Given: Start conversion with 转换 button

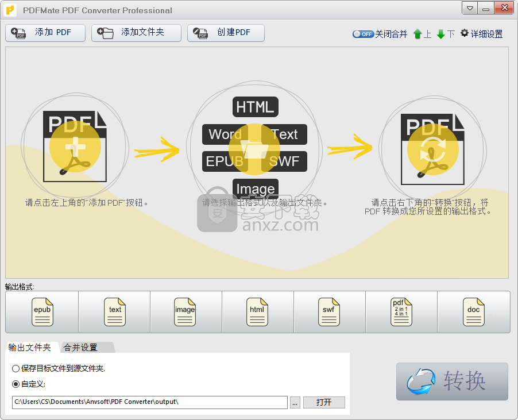Looking at the screenshot, I should click(x=452, y=382).
